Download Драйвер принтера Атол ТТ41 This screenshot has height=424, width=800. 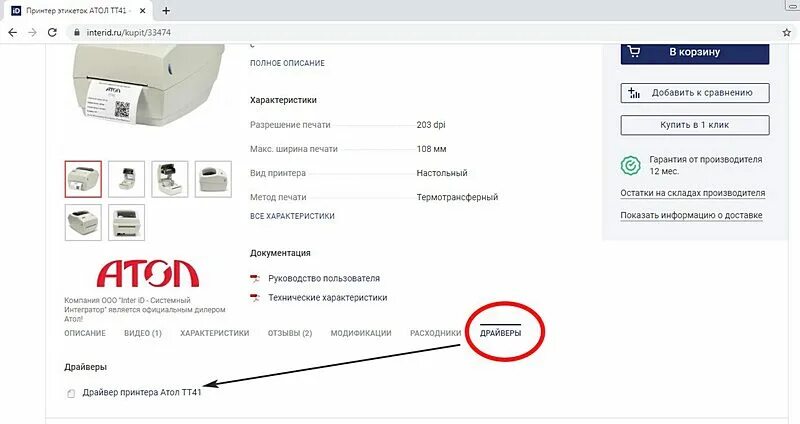coord(142,393)
